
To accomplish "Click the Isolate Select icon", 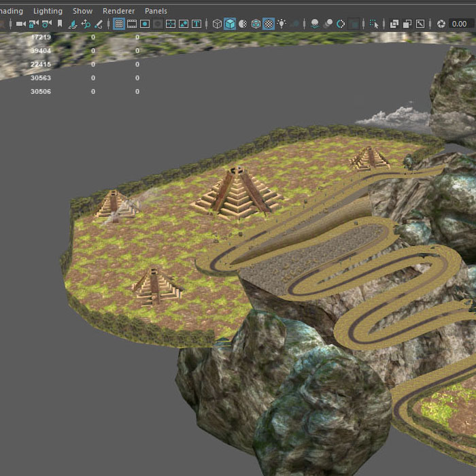I will click(373, 24).
